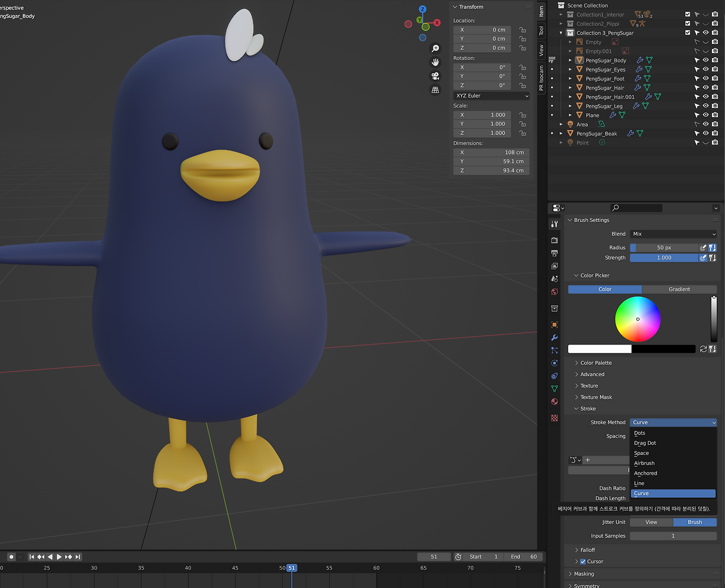
Task: Click the play animation button in timeline
Action: coord(59,557)
